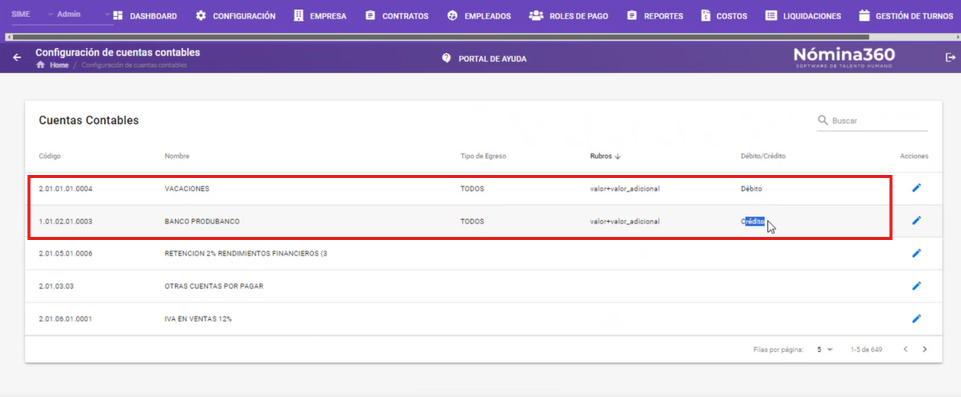Go to the next page of accounts
The image size is (961, 397).
(925, 349)
